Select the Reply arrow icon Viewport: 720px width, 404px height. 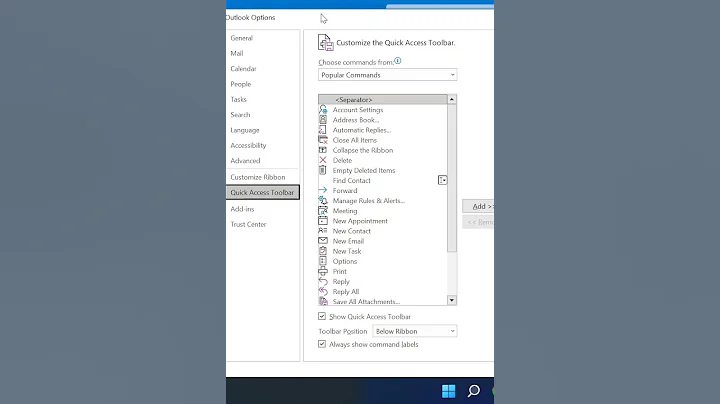point(323,281)
